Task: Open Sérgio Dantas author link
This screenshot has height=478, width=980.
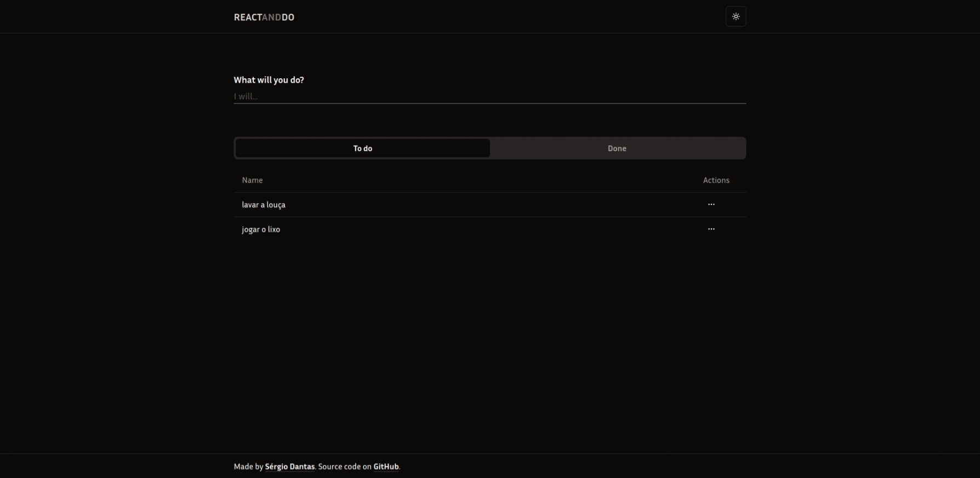Action: [289, 467]
